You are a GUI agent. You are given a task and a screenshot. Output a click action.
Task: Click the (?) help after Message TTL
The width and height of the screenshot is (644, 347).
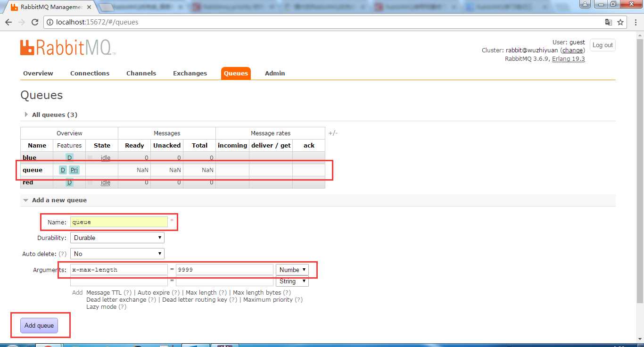click(x=127, y=292)
